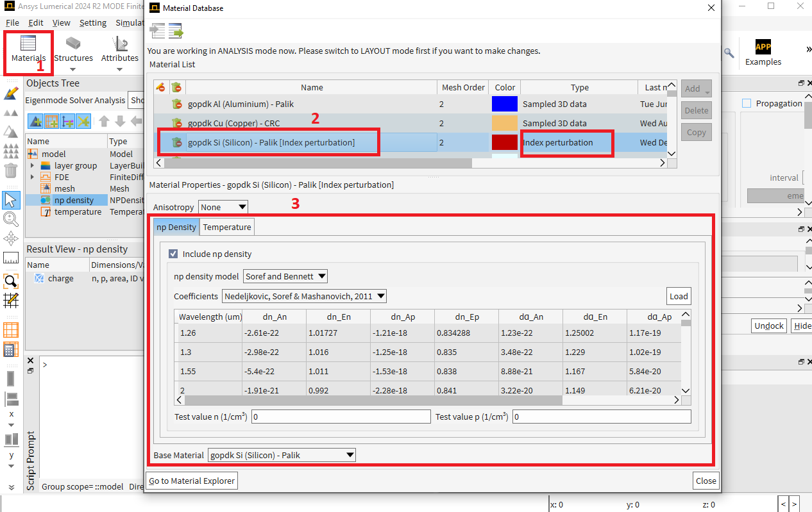This screenshot has width=812, height=512.
Task: Select the arrow pointer tool
Action: pos(11,199)
